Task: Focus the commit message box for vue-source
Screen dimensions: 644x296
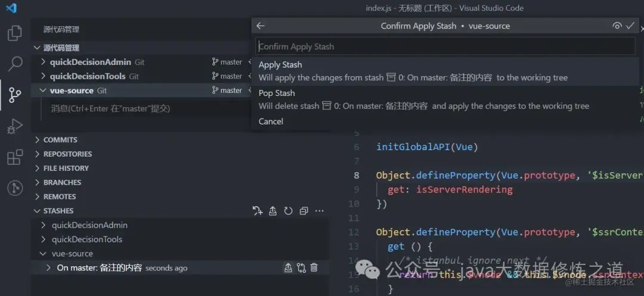Action: [x=146, y=108]
